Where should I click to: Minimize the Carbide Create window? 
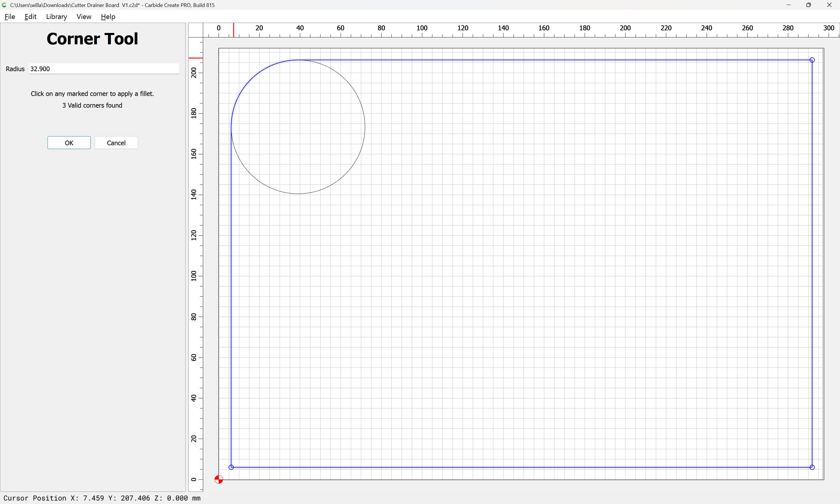[x=788, y=5]
